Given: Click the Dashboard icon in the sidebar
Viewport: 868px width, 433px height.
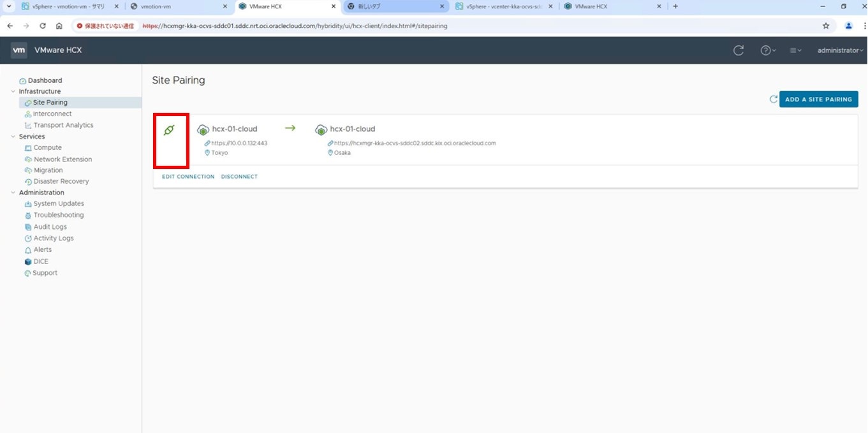Looking at the screenshot, I should point(23,81).
